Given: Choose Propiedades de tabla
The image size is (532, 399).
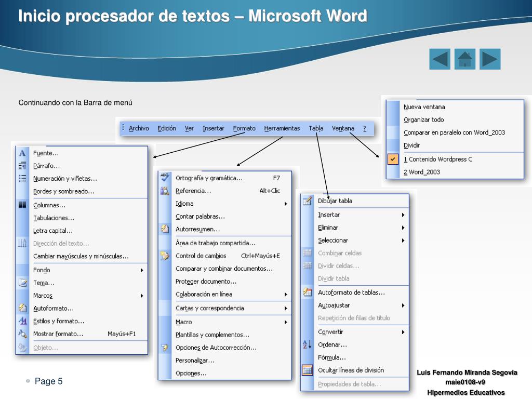Looking at the screenshot, I should (x=349, y=384).
